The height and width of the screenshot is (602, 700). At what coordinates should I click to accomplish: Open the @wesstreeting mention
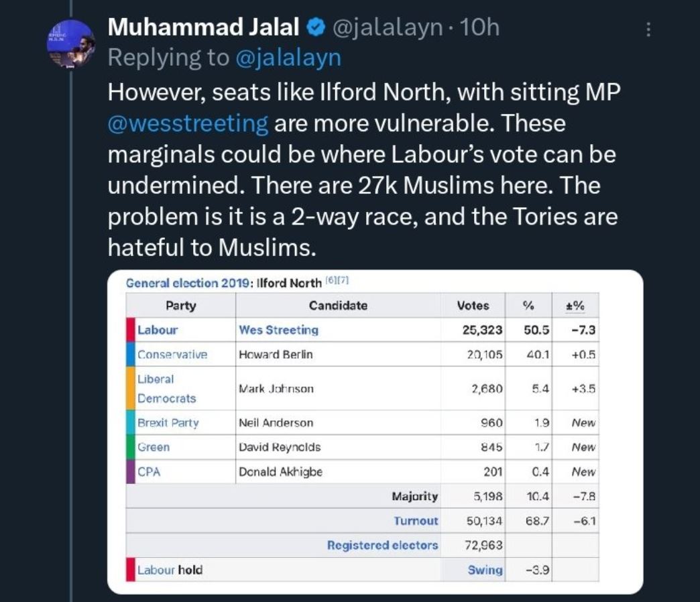click(x=188, y=123)
